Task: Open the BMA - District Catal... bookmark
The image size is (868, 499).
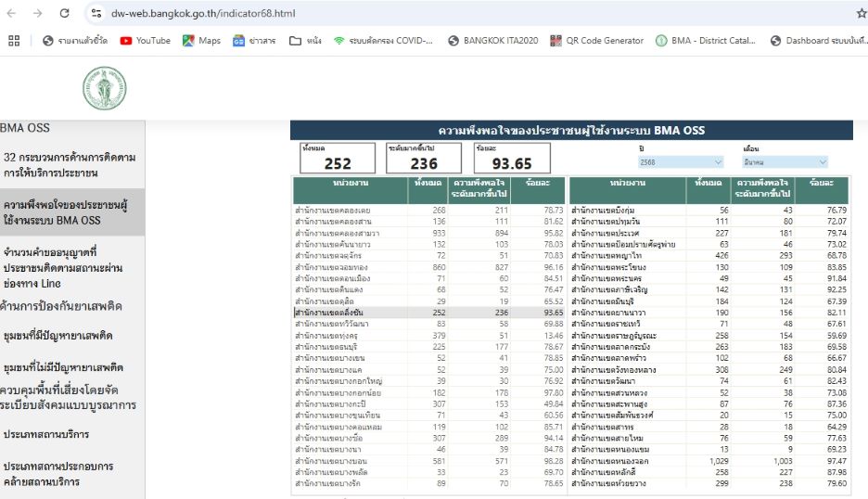Action: [x=705, y=41]
